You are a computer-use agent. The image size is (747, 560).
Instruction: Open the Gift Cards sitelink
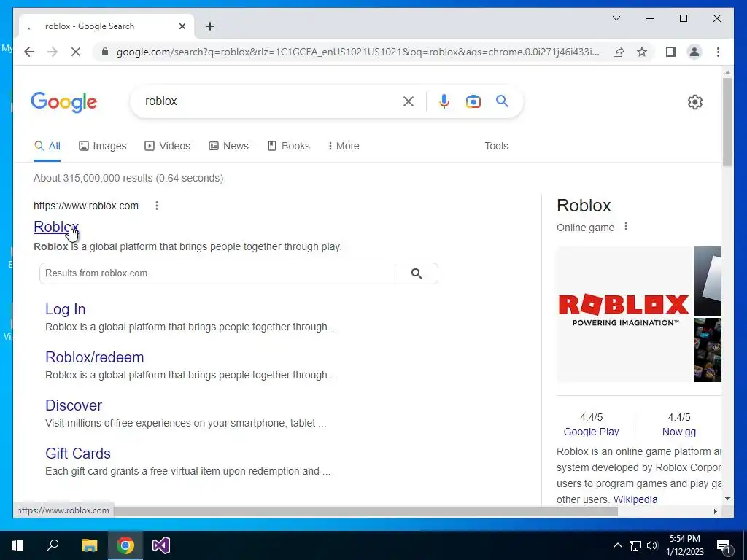coord(77,454)
